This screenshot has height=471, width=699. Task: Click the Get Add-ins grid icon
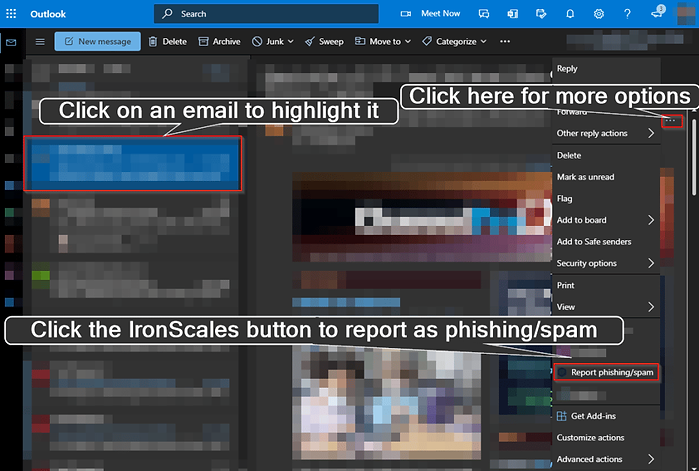point(562,416)
